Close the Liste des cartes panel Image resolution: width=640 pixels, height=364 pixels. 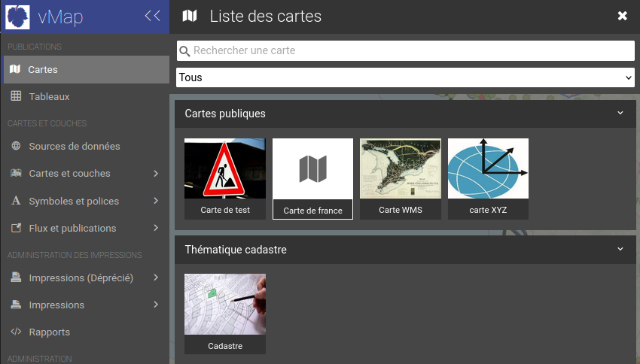[622, 16]
